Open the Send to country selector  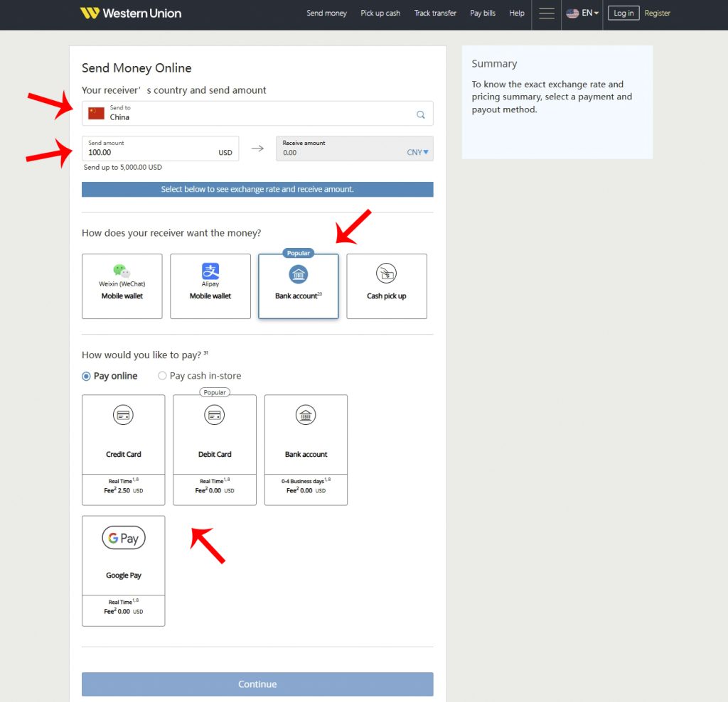(x=257, y=113)
